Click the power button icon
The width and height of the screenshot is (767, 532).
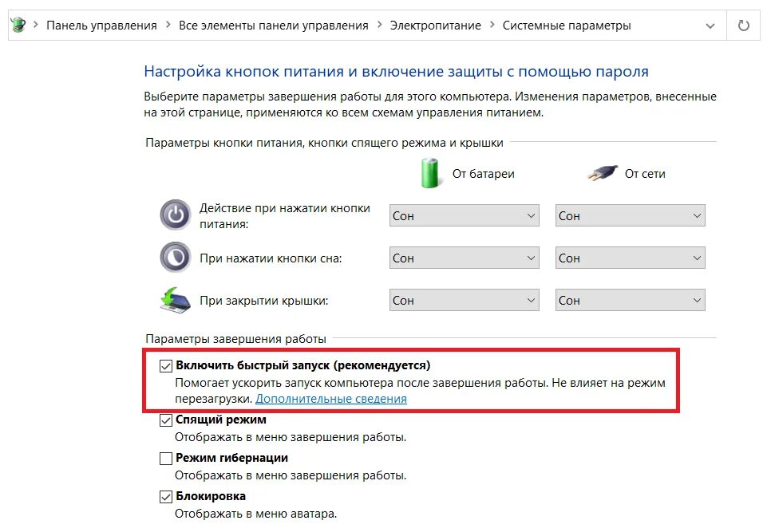click(175, 215)
